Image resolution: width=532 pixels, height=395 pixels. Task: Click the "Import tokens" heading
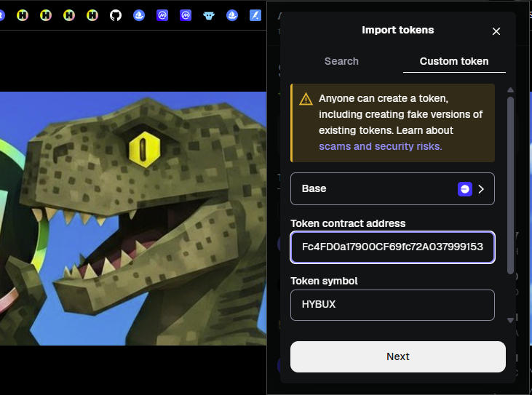point(398,30)
